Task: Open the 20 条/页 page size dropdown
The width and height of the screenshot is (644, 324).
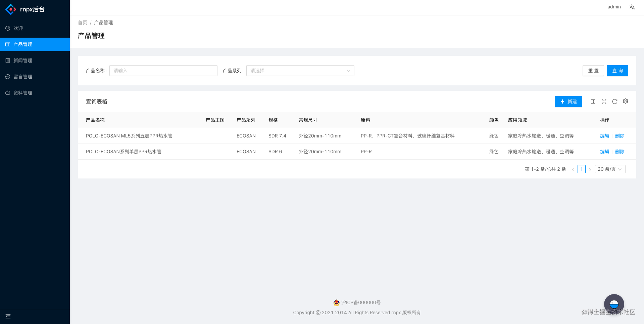Action: pyautogui.click(x=610, y=169)
